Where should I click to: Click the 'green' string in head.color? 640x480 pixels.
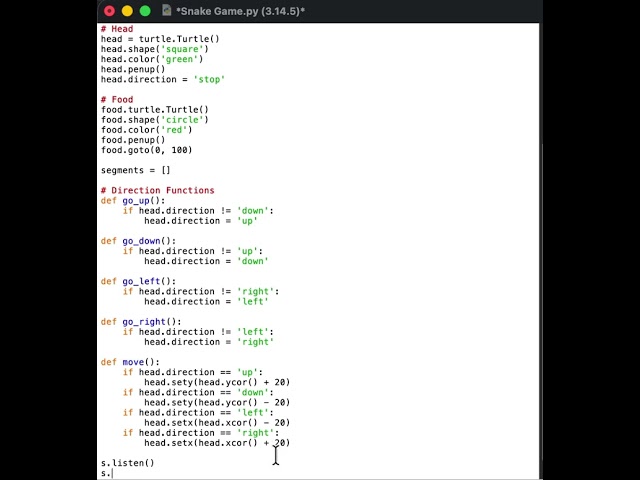tap(180, 59)
